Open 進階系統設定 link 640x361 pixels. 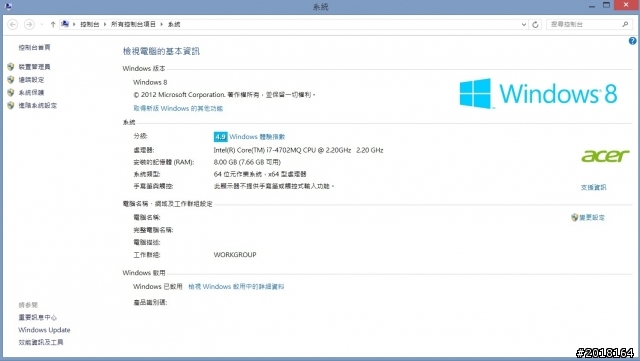pos(38,105)
